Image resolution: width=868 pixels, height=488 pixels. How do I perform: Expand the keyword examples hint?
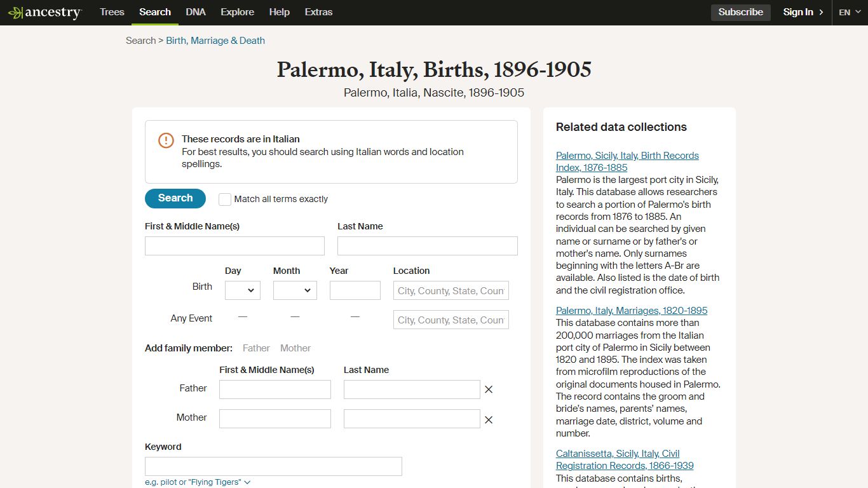[x=198, y=482]
